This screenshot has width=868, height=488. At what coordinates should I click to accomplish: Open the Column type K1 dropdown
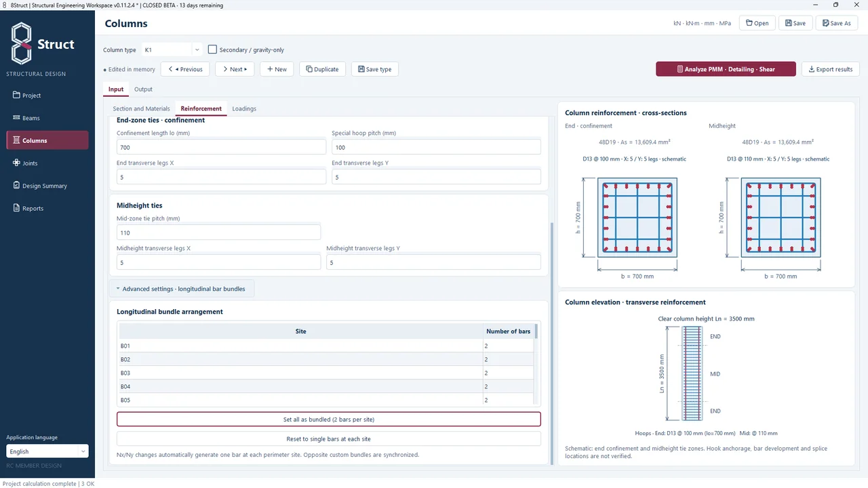coord(172,49)
